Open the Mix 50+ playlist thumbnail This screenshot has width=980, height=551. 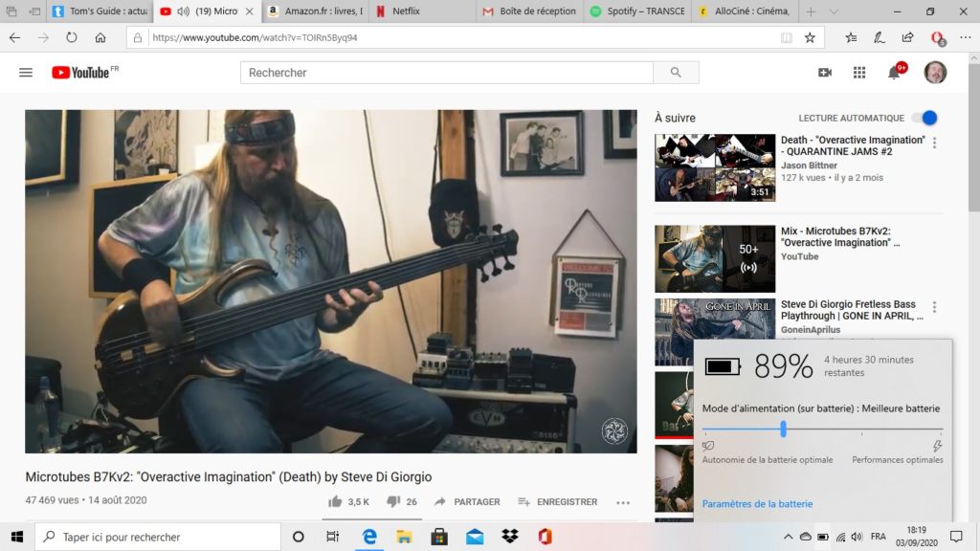[715, 258]
